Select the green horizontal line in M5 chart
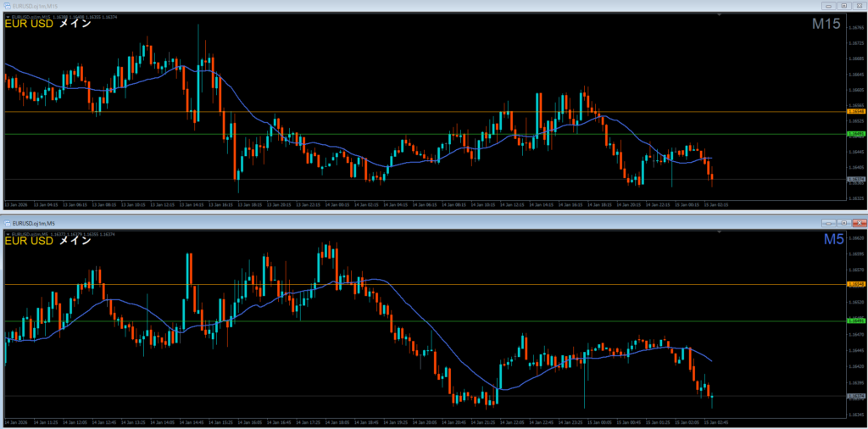 coord(426,321)
